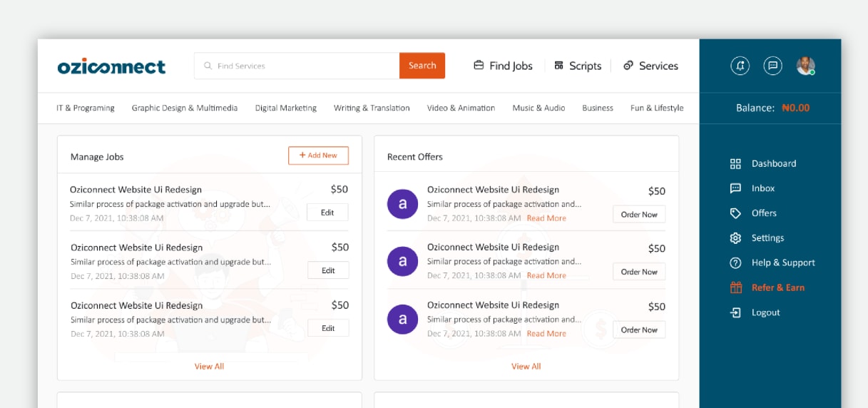The height and width of the screenshot is (408, 868).
Task: Click first job's $50 price
Action: [339, 189]
